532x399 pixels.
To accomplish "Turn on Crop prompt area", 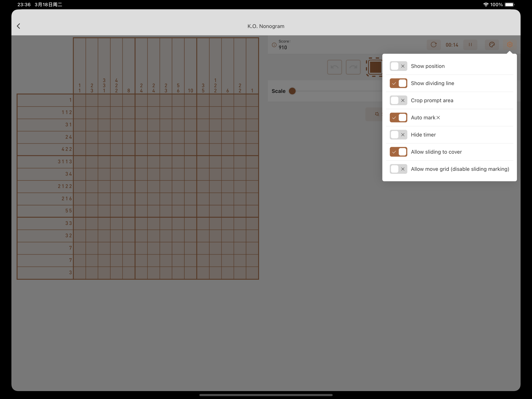I will pyautogui.click(x=398, y=101).
